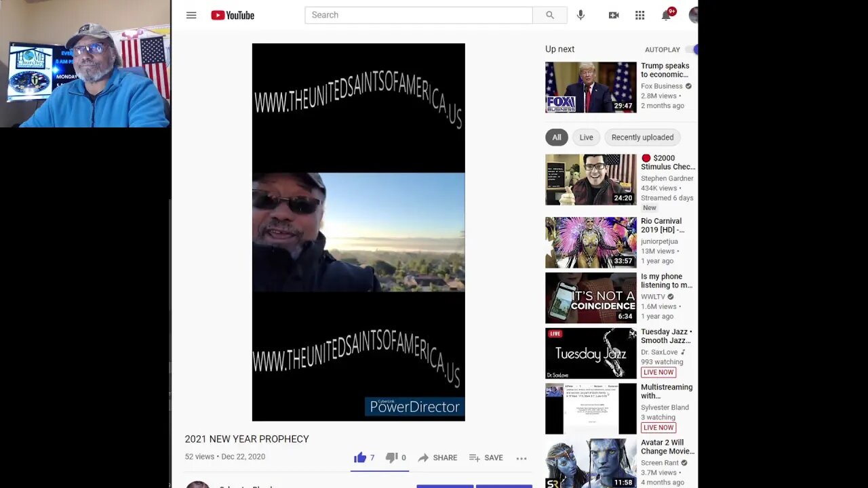
Task: Open title 'Trump speaks to economic...'
Action: [665, 70]
